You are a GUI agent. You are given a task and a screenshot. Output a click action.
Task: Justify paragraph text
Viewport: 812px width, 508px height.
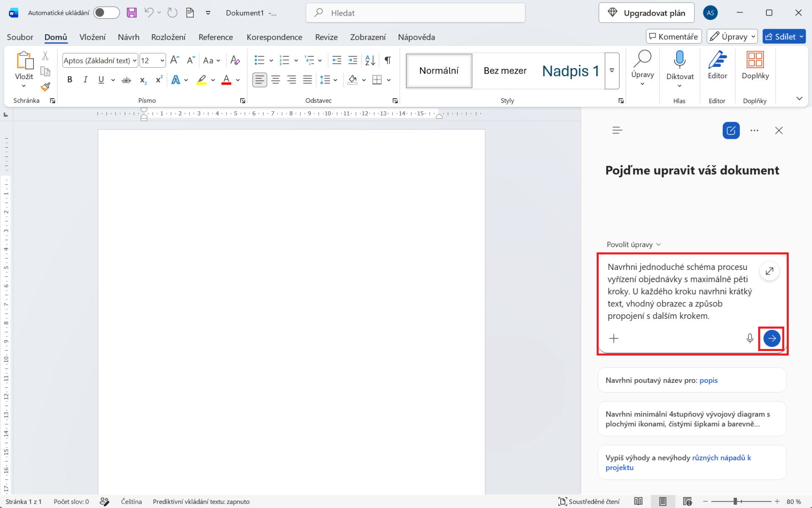(307, 80)
